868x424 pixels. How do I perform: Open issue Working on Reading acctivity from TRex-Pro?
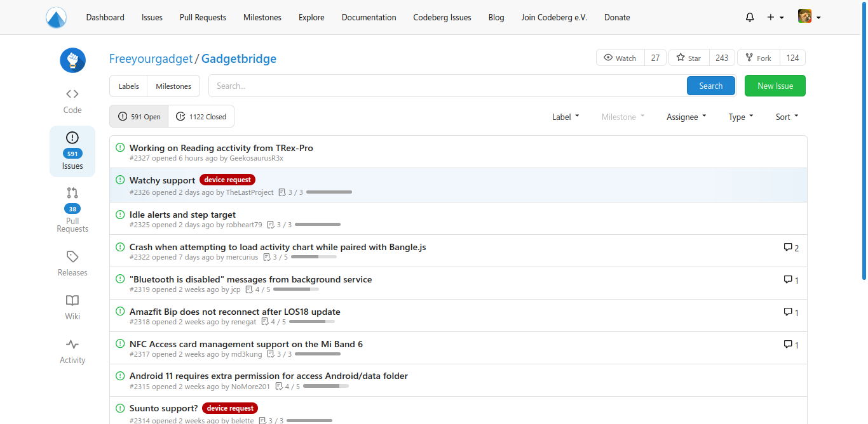coord(221,148)
